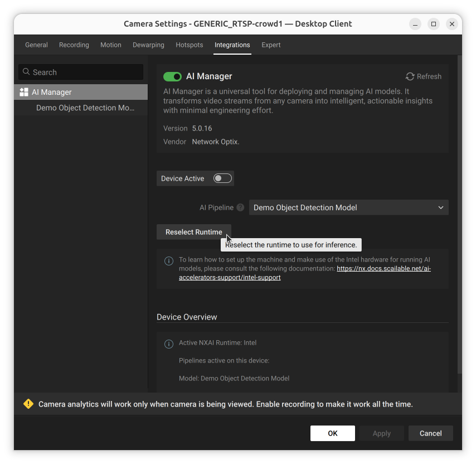
Task: Maximize the Camera Settings window
Action: (x=434, y=24)
